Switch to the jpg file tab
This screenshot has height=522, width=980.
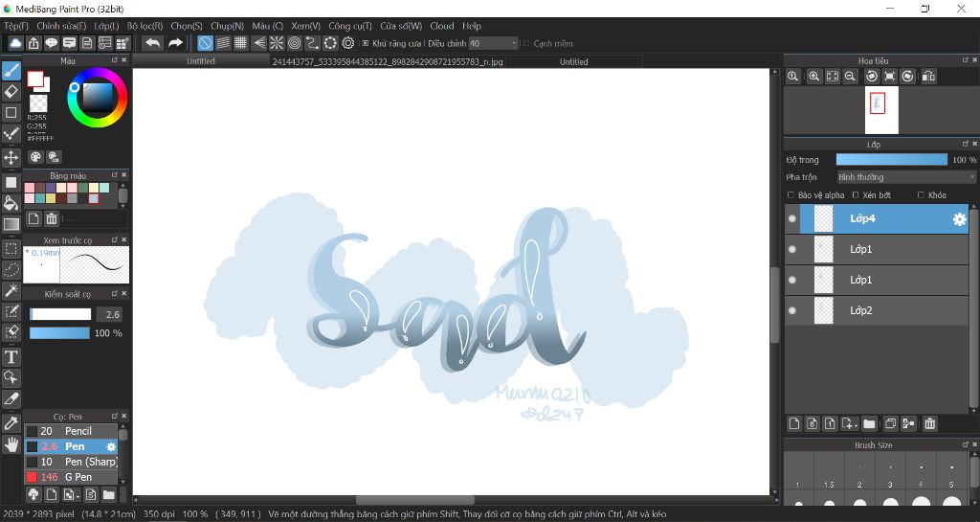[388, 62]
